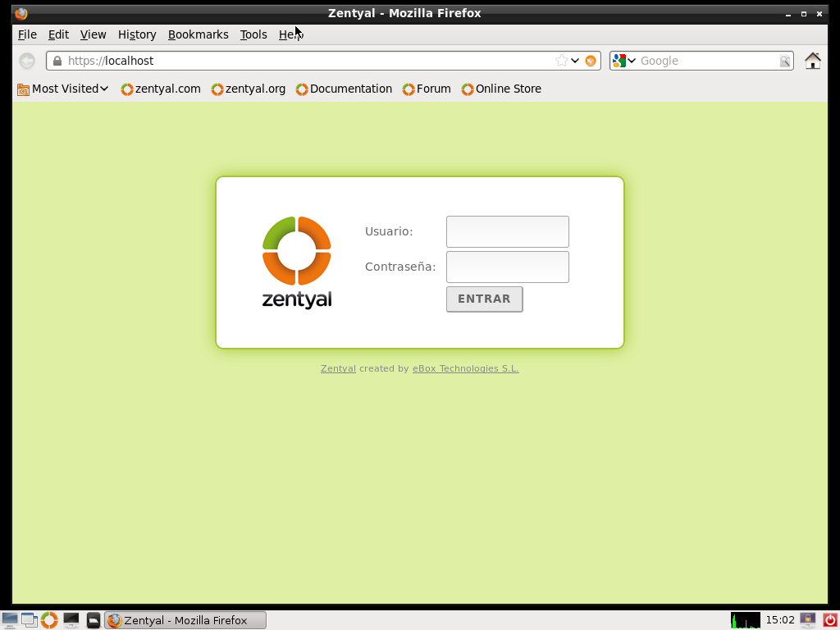Click the lock screen tray icon
The height and width of the screenshot is (630, 840).
coord(807,620)
